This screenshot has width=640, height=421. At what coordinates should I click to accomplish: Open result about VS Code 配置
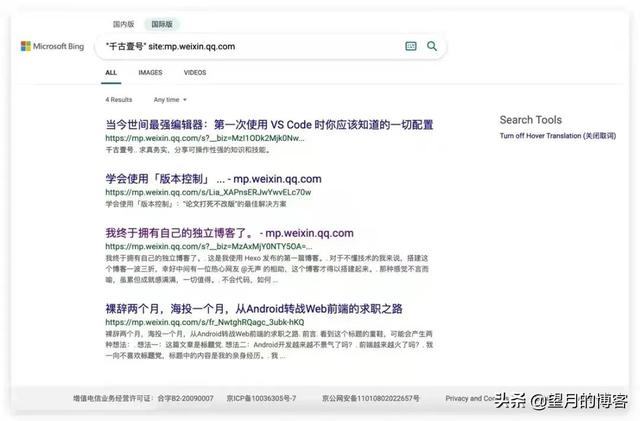point(269,125)
